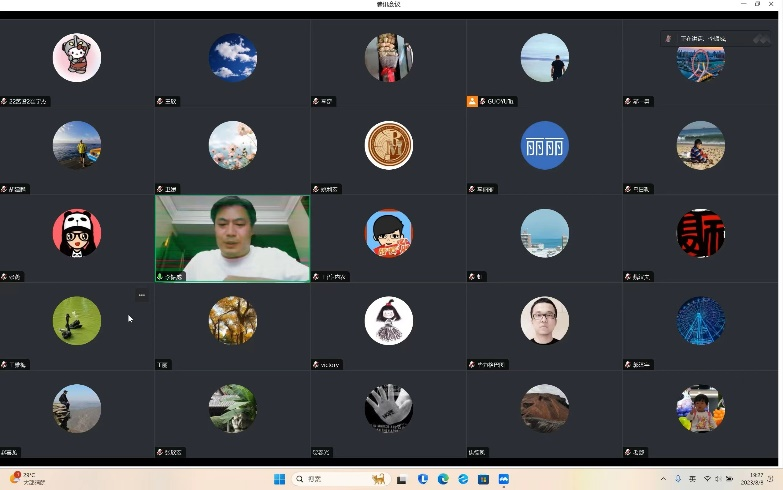Open Microsoft Edge from the taskbar
This screenshot has height=490, width=783.
pos(443,479)
